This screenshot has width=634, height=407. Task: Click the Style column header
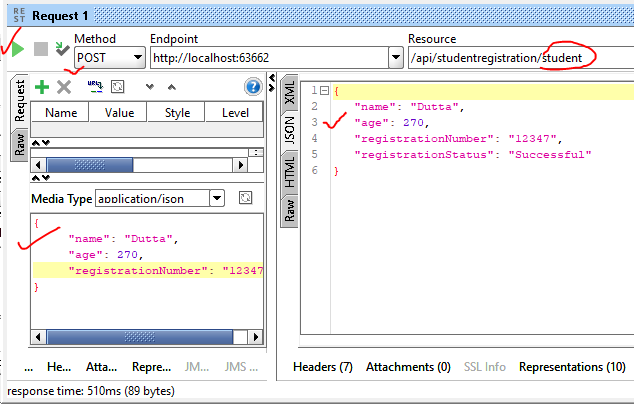177,112
